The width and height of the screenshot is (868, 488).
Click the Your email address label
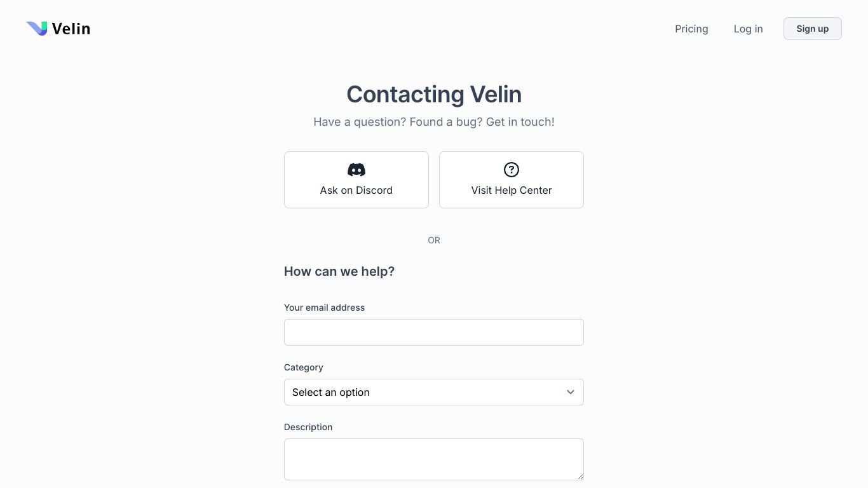coord(324,308)
